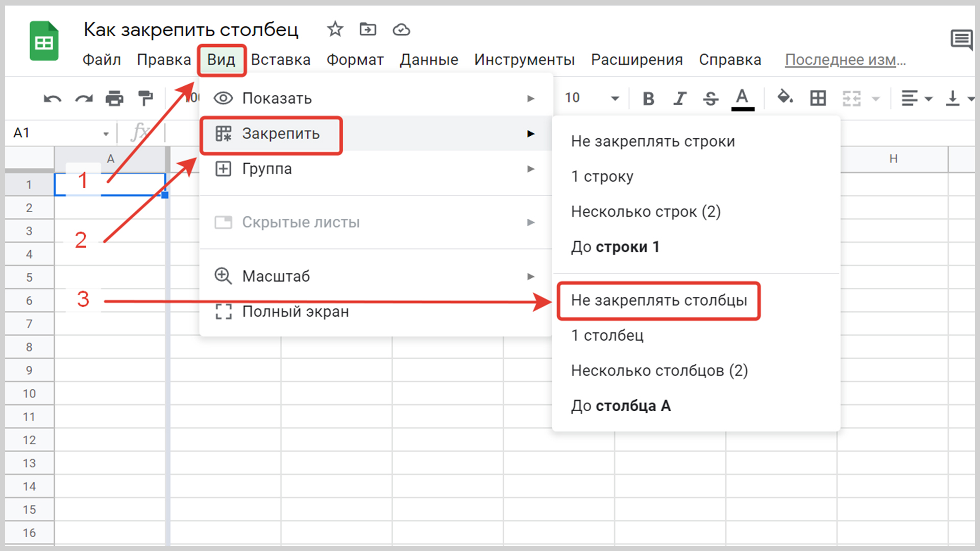Select the Paint format roller icon
Screen dimensions: 980x551
(145, 98)
